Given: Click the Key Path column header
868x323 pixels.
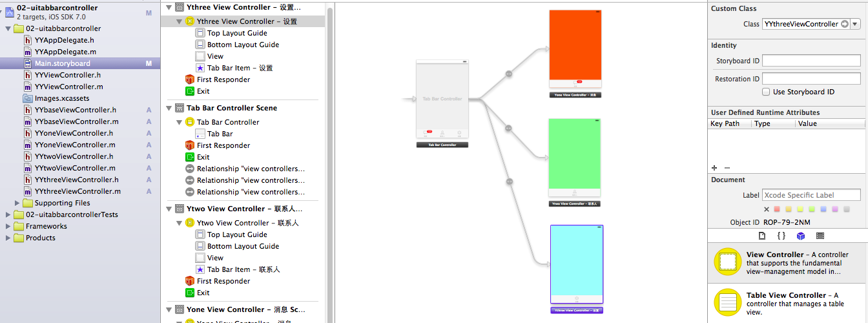Looking at the screenshot, I should [x=729, y=123].
